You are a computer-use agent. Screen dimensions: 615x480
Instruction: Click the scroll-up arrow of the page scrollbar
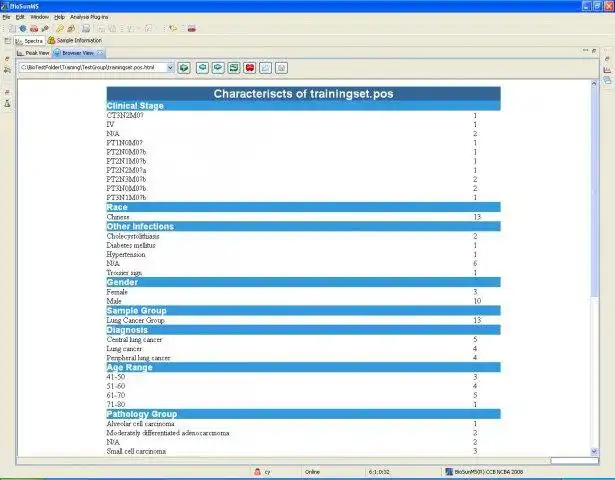pyautogui.click(x=594, y=84)
